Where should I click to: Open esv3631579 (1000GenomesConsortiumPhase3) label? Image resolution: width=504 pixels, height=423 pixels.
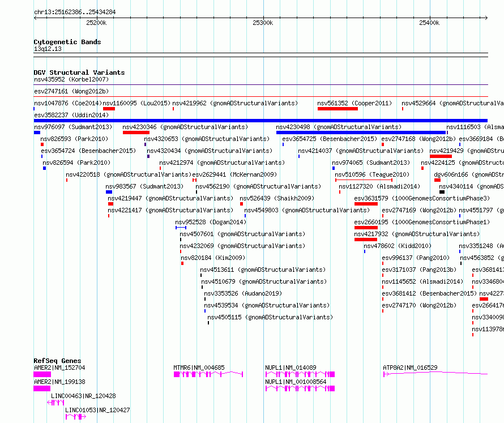coord(422,198)
